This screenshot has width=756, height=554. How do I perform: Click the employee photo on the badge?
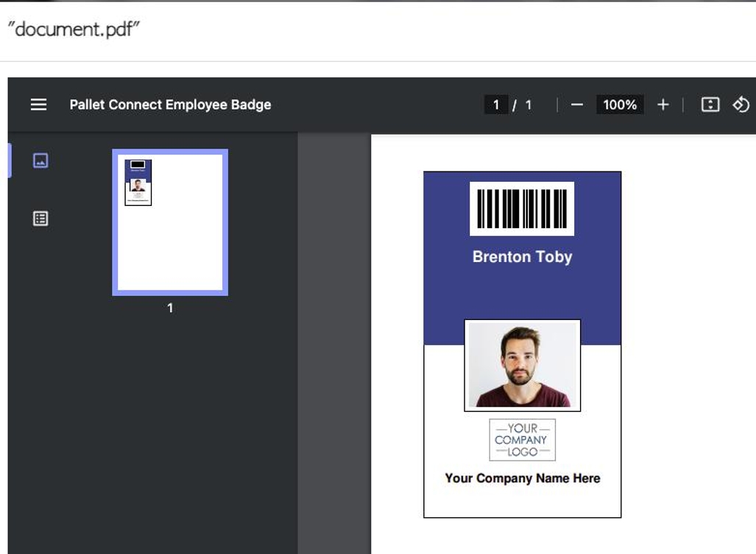[522, 365]
